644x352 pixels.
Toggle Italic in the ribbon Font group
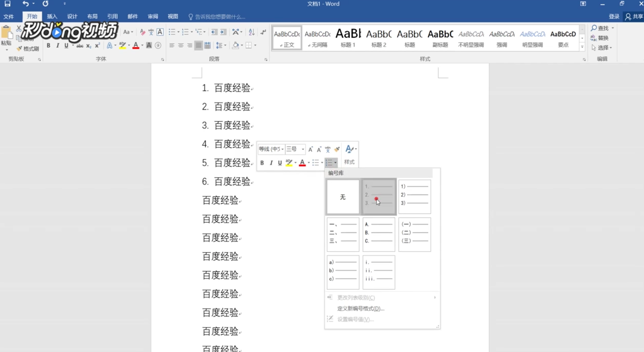(57, 45)
